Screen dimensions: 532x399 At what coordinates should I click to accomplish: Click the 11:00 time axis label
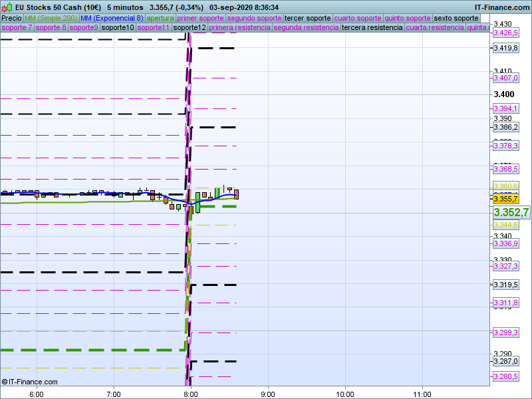422,394
